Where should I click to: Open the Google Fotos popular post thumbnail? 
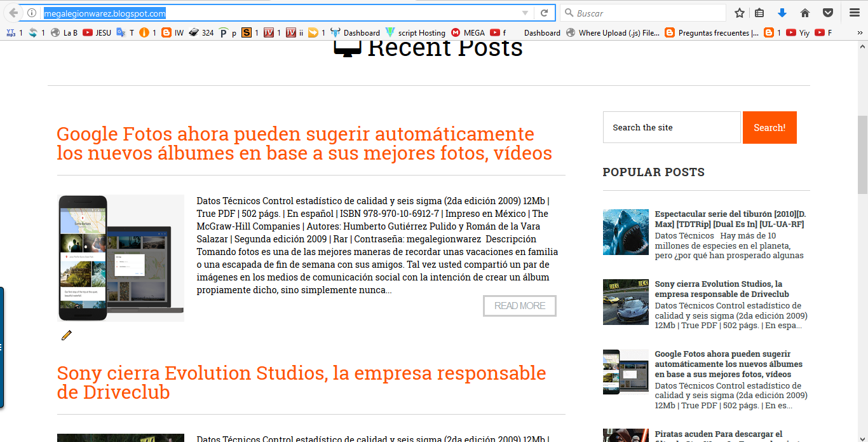[x=626, y=372]
